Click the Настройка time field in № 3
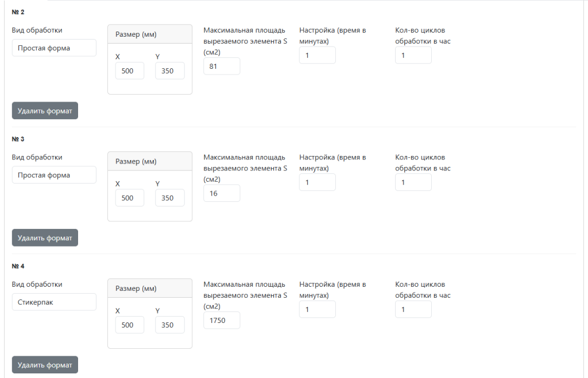Screen dimensions: 588x378 click(317, 182)
